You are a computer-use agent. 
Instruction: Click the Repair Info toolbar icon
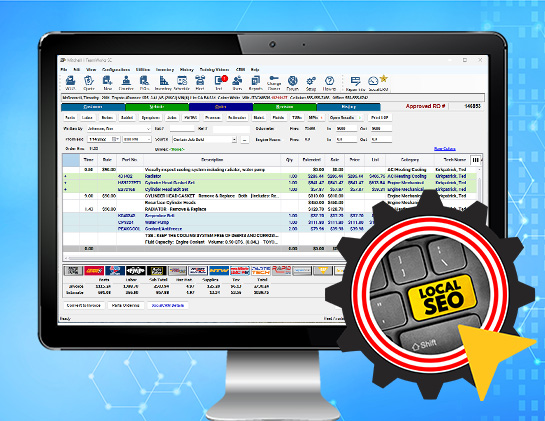pos(356,83)
